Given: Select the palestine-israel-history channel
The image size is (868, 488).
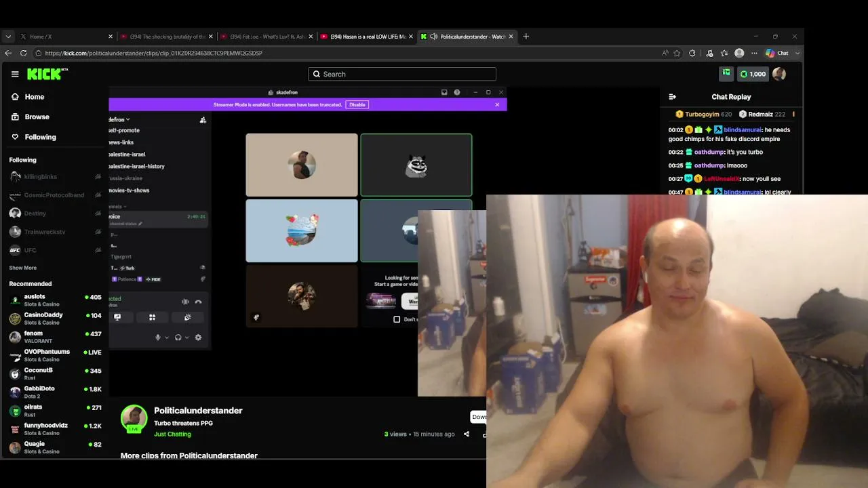Looking at the screenshot, I should pyautogui.click(x=137, y=166).
